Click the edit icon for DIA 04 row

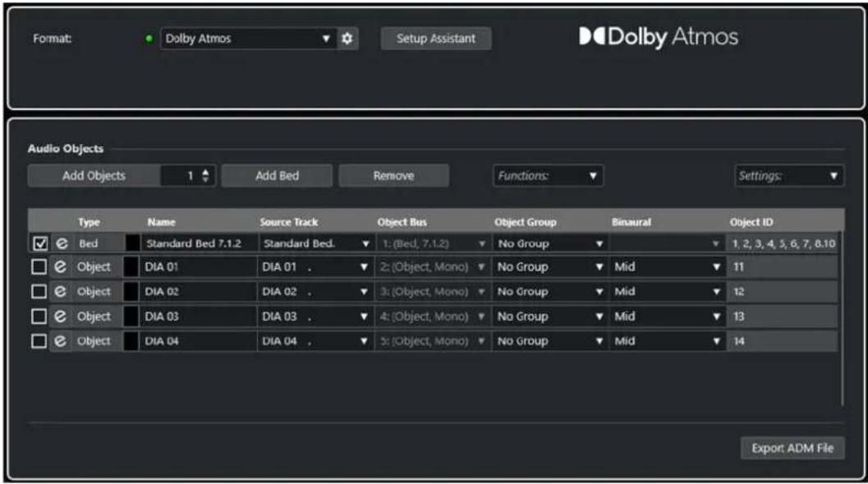click(60, 341)
